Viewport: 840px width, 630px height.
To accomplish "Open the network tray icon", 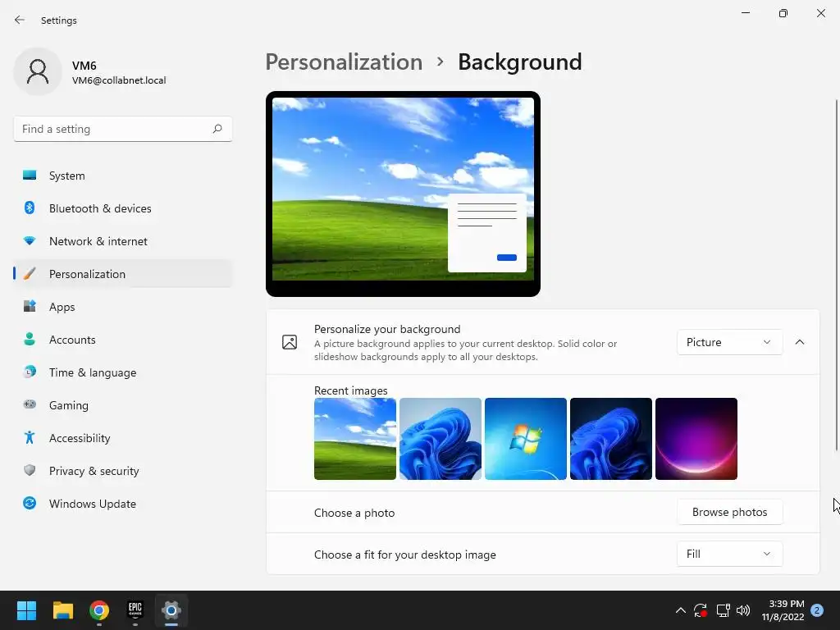I will coord(724,610).
